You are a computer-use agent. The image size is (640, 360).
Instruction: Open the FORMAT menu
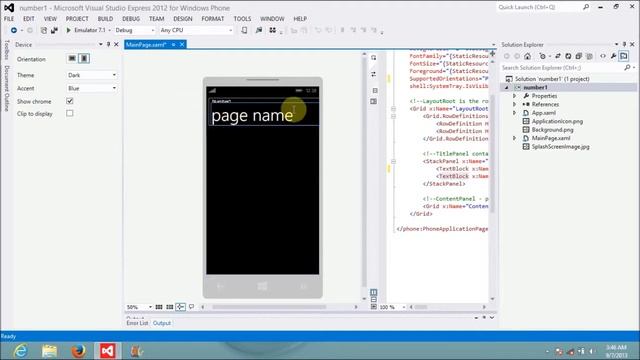pyautogui.click(x=212, y=19)
